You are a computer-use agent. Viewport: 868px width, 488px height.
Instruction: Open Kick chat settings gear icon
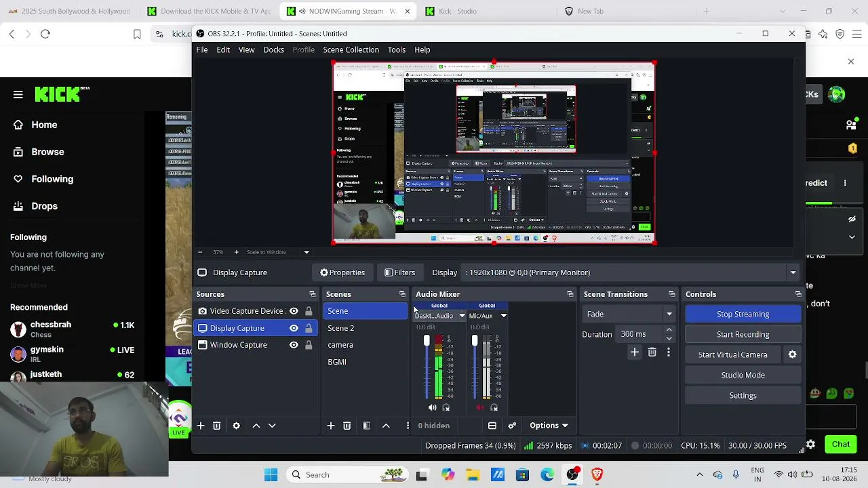click(x=810, y=445)
